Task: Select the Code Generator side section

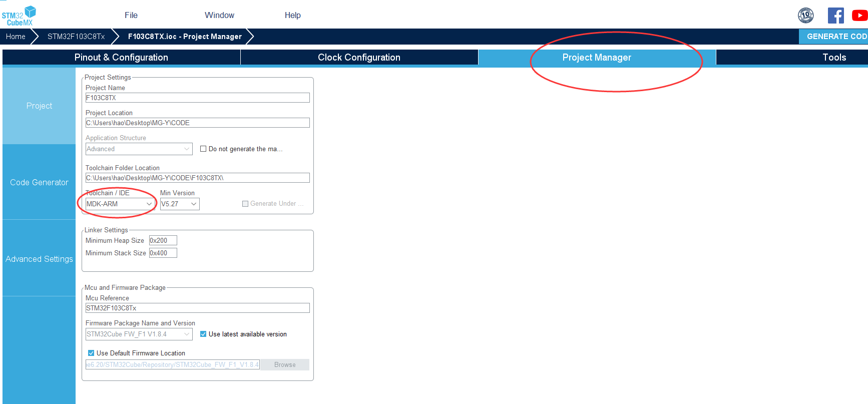Action: click(39, 183)
